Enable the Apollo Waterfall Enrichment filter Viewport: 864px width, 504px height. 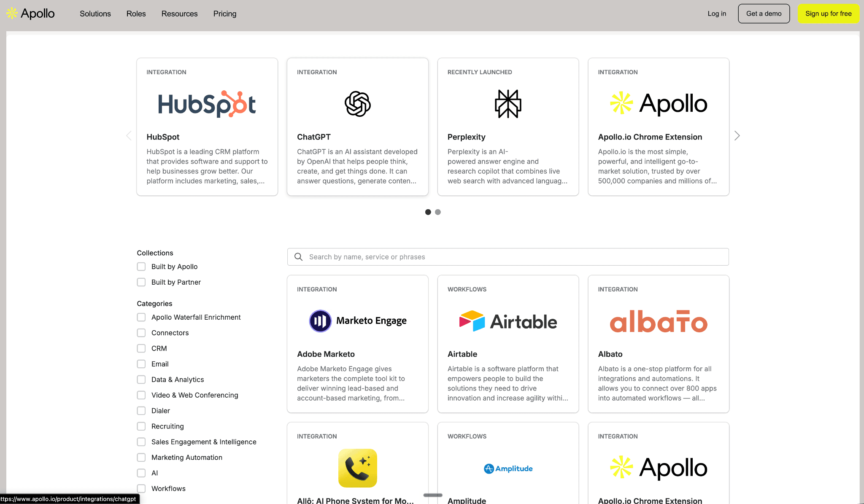point(141,317)
